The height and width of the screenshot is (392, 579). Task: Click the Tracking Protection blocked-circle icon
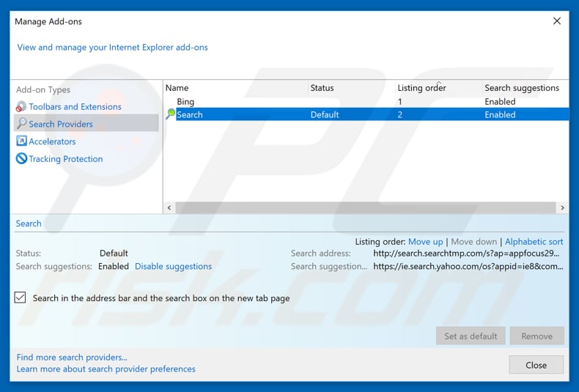click(21, 159)
